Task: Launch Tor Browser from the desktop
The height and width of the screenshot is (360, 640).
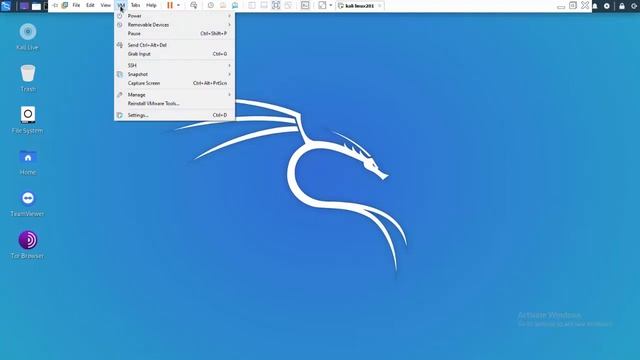Action: [28, 245]
